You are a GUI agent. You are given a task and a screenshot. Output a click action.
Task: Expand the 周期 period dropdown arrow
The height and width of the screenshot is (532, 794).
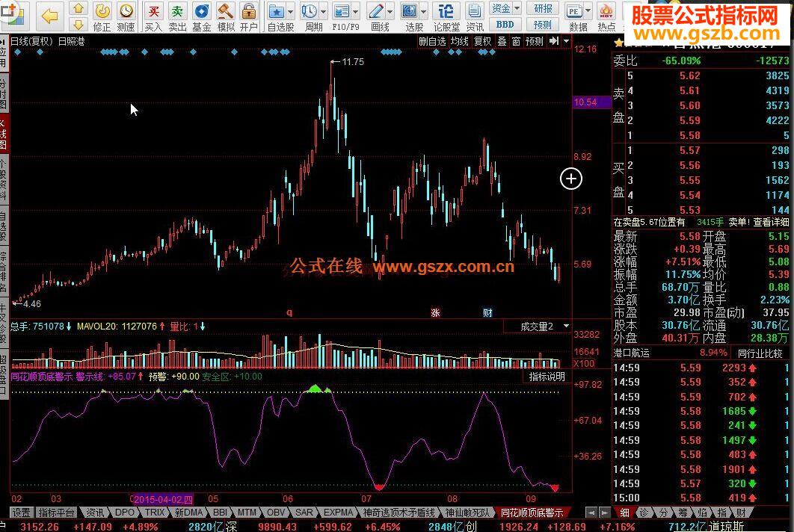(323, 11)
